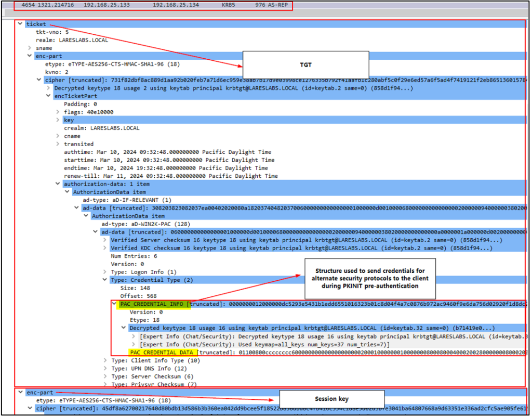Expand flags 40e10000 entry
This screenshot has height=417, width=532.
58,112
